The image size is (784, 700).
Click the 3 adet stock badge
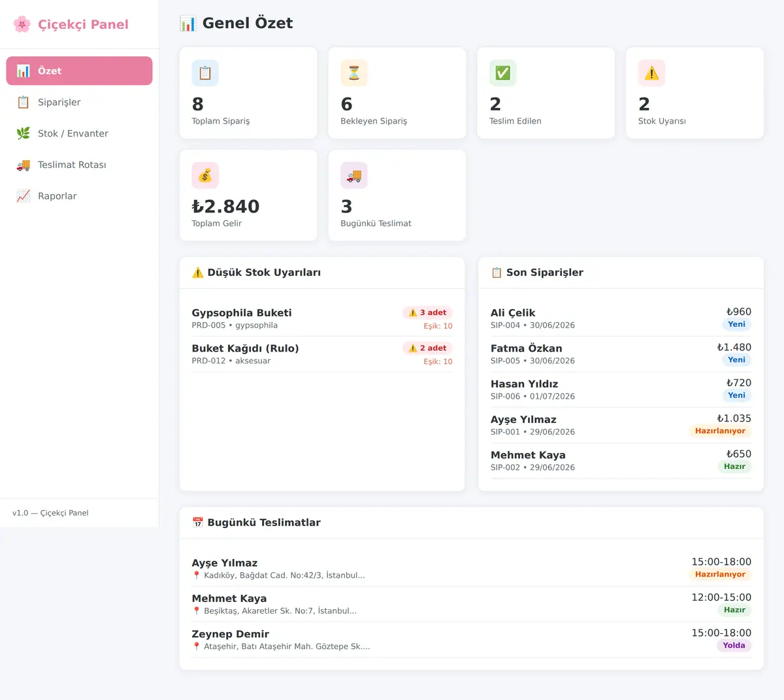pos(427,312)
